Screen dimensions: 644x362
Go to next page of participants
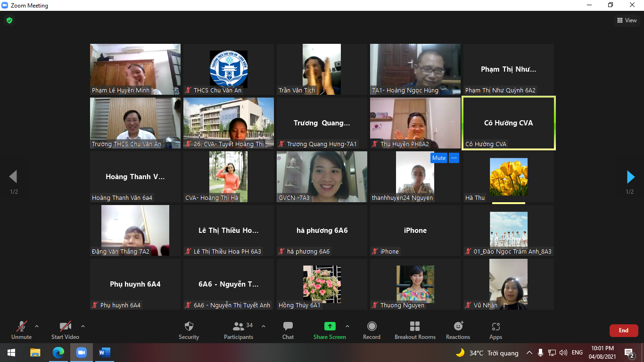click(x=630, y=177)
